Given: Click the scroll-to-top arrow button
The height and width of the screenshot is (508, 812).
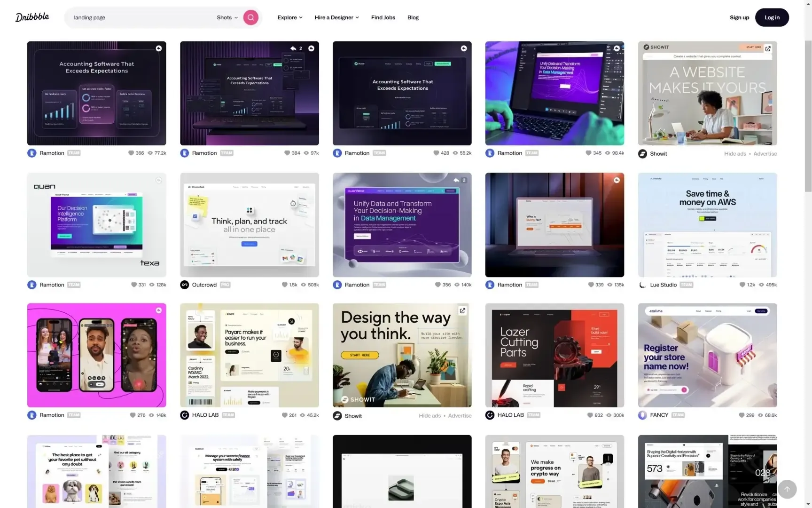Looking at the screenshot, I should pos(787,489).
